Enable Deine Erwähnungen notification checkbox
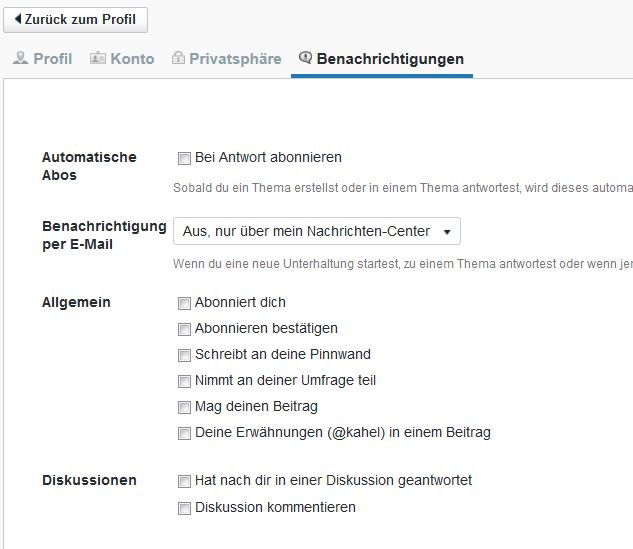Screen dimensions: 633x549 click(x=184, y=434)
